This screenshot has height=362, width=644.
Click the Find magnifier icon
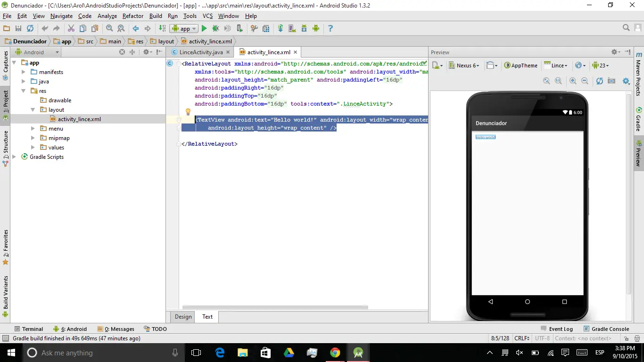[109, 28]
